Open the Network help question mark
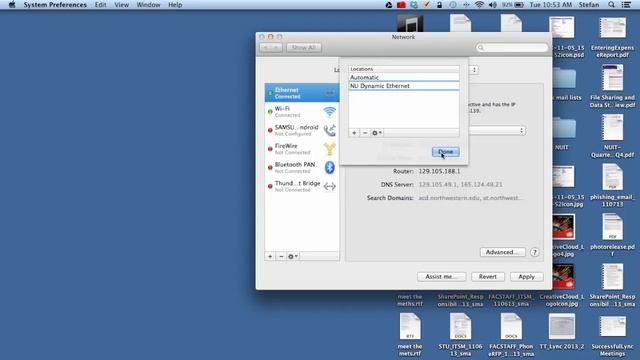Image resolution: width=640 pixels, height=360 pixels. click(x=535, y=252)
